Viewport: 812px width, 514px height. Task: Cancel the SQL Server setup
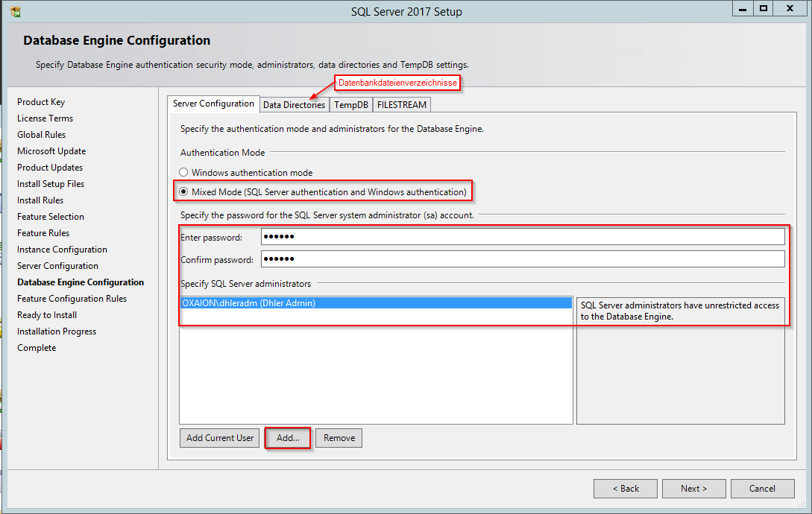pyautogui.click(x=762, y=489)
